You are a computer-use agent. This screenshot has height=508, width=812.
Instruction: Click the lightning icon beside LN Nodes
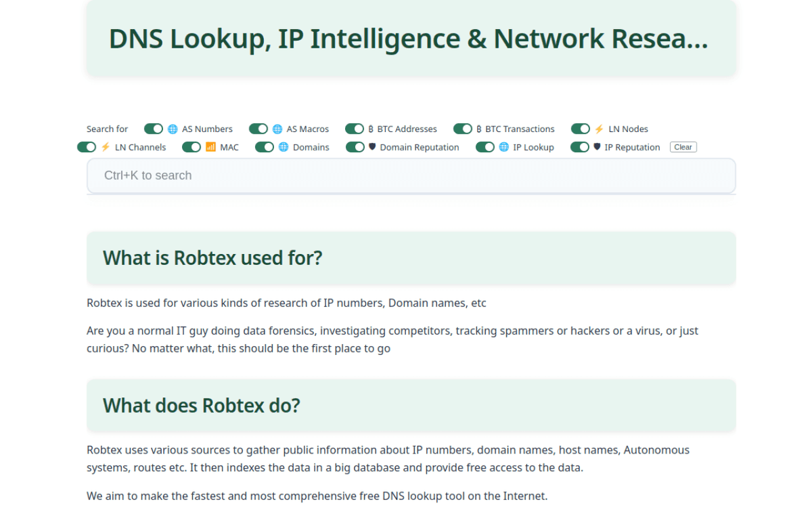pos(599,129)
